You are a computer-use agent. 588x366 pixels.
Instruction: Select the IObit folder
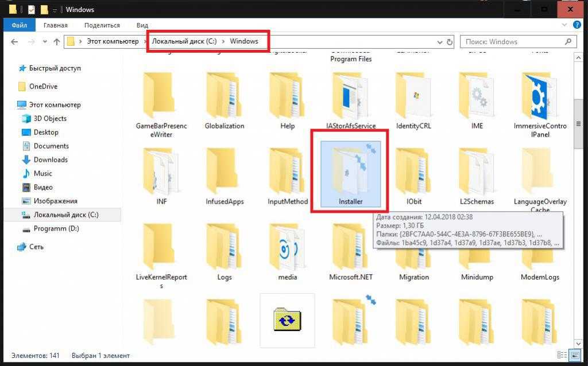[413, 177]
